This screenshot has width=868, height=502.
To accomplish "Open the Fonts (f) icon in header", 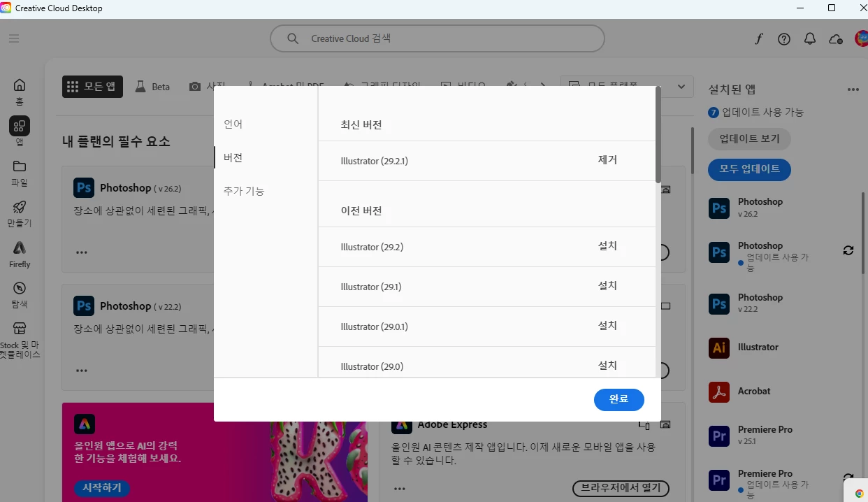I will 758,39.
